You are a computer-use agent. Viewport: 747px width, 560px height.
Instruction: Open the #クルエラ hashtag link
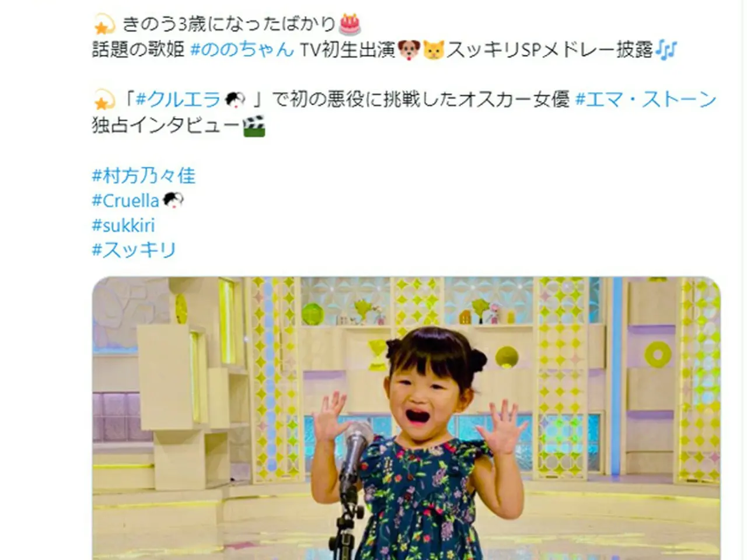coord(179,100)
